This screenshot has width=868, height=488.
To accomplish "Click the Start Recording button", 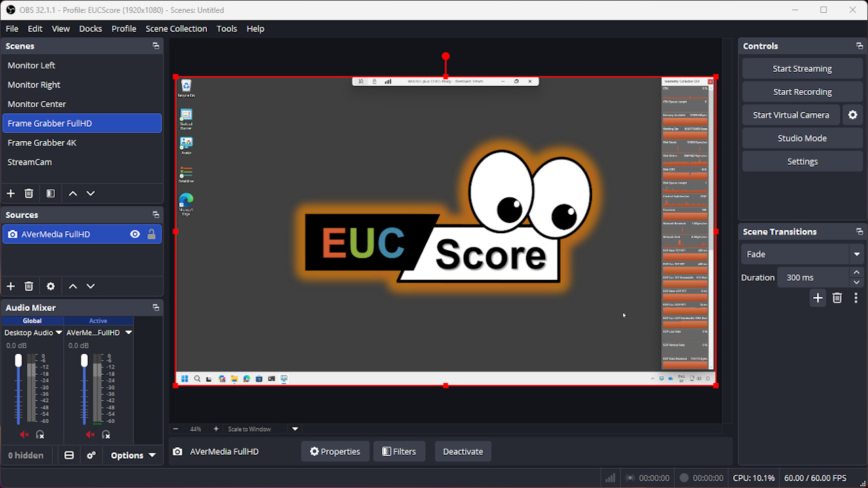I will click(802, 92).
